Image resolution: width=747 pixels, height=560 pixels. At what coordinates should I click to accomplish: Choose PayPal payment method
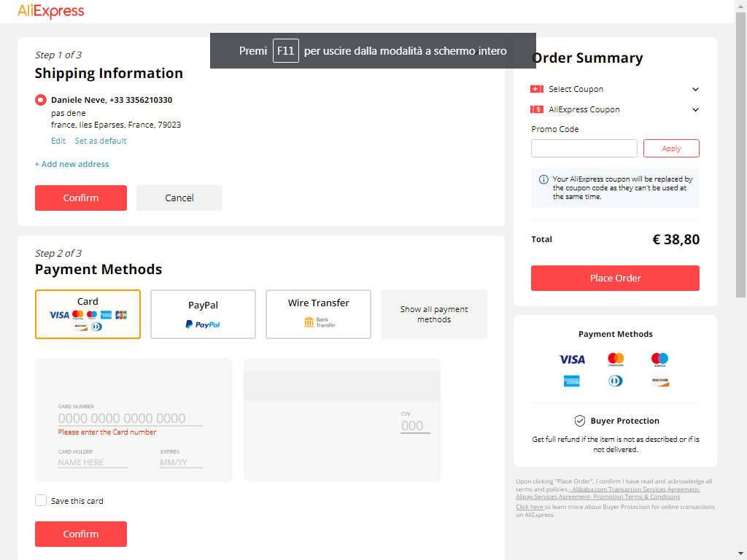click(x=203, y=314)
